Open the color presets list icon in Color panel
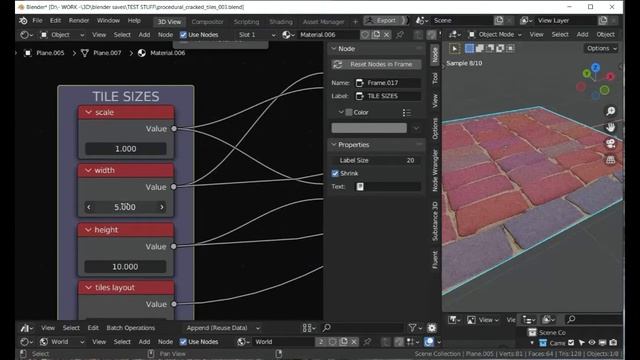The height and width of the screenshot is (360, 640). 406,112
